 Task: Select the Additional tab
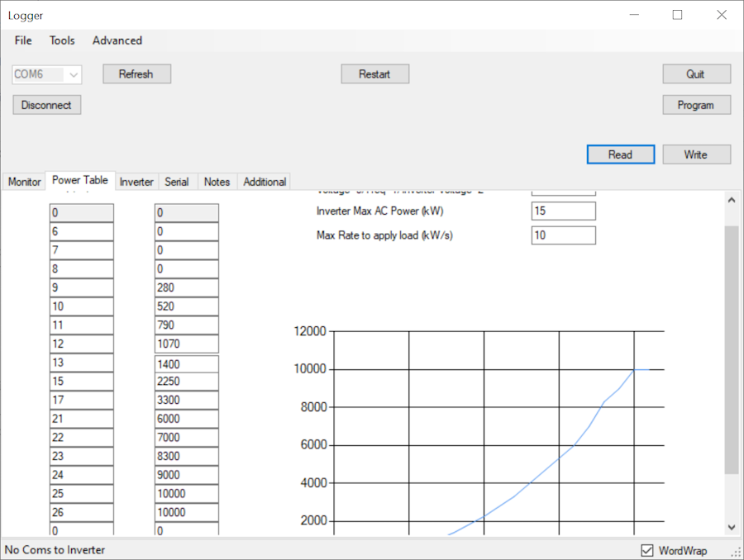265,182
